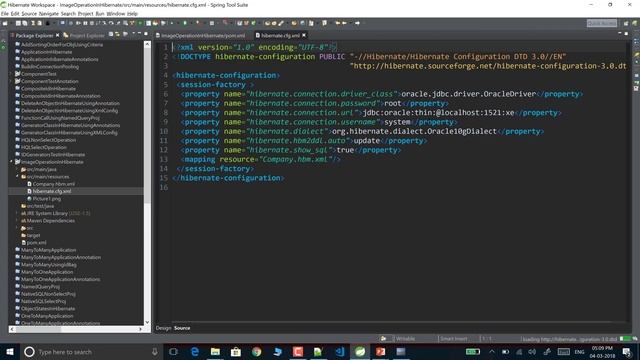
Task: Collapse the src/main/resources folder
Action: [x=18, y=177]
